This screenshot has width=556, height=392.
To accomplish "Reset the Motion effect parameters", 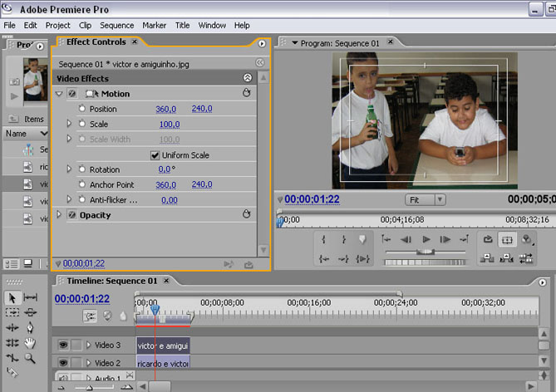I will [246, 94].
